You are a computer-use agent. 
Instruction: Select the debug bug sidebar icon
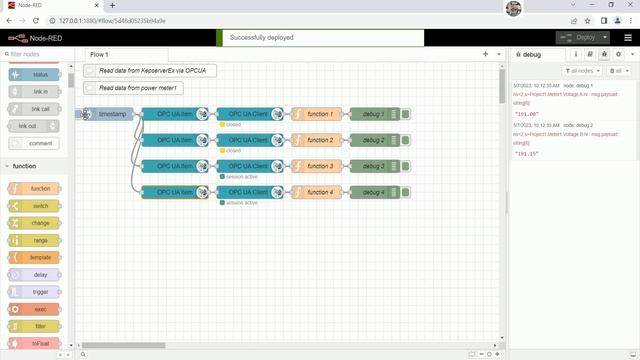(x=604, y=54)
